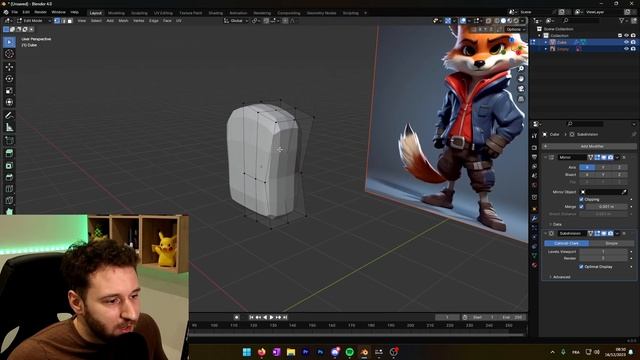Image resolution: width=640 pixels, height=360 pixels.
Task: Jump to the timeline end frame
Action: [x=285, y=317]
